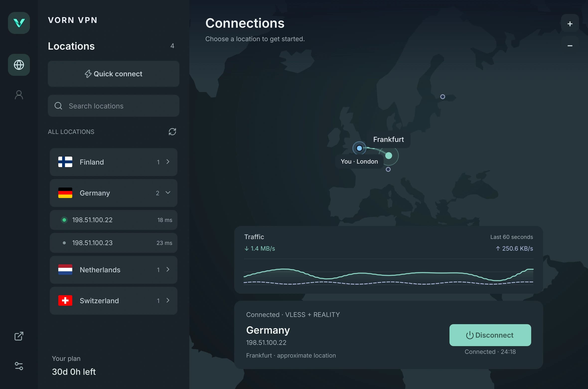Screen dimensions: 588x389
Task: Click the London blue map marker
Action: (x=359, y=148)
